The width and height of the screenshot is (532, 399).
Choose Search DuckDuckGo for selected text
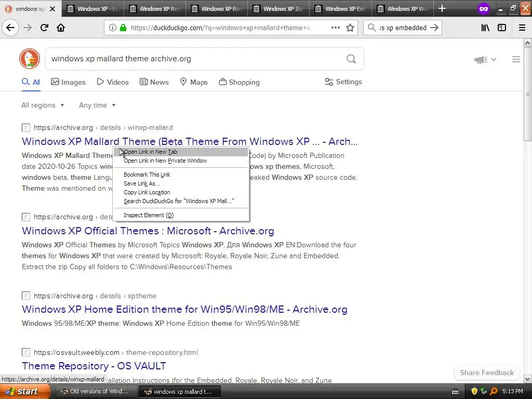(x=180, y=201)
